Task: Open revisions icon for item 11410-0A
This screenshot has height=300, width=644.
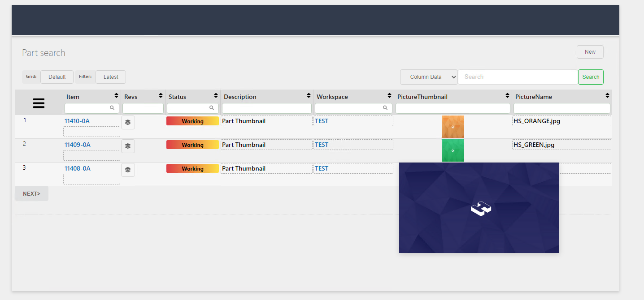Action: (128, 122)
